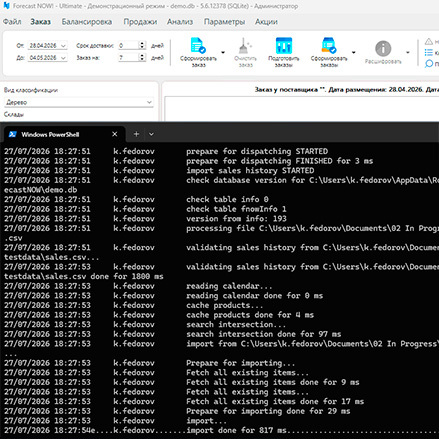Open the Расшифровать dropdown arrow
439x439 pixels.
tap(408, 52)
